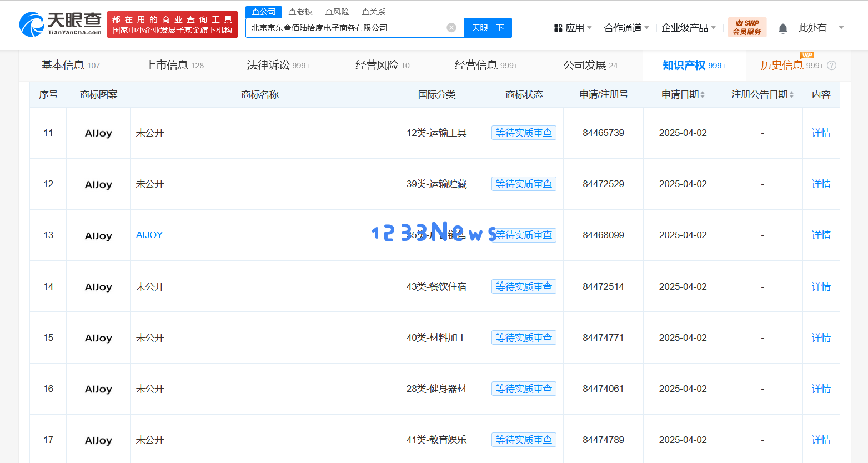Select the 查公司 search tab
This screenshot has height=463, width=868.
click(x=264, y=12)
